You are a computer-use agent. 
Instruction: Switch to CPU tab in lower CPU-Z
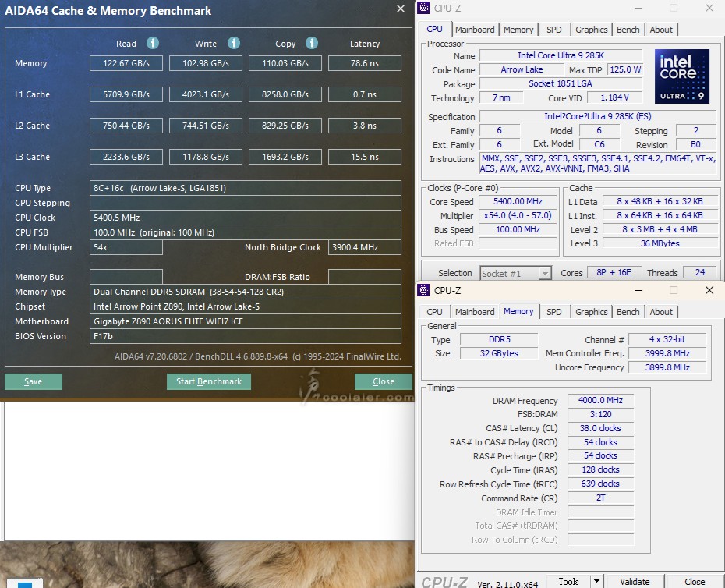coord(435,312)
